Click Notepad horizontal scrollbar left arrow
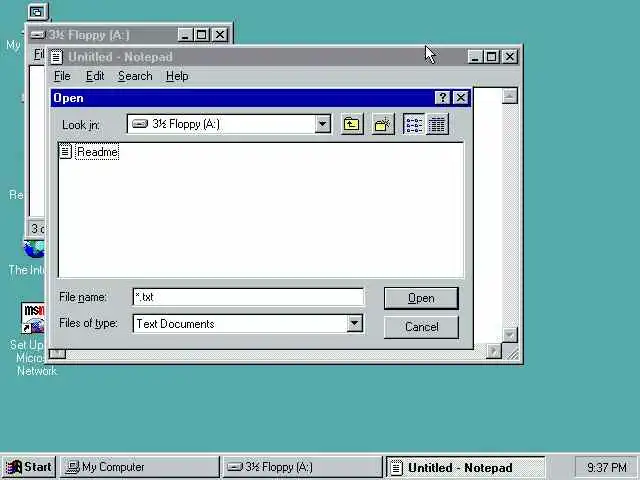The image size is (640, 480). pos(57,353)
